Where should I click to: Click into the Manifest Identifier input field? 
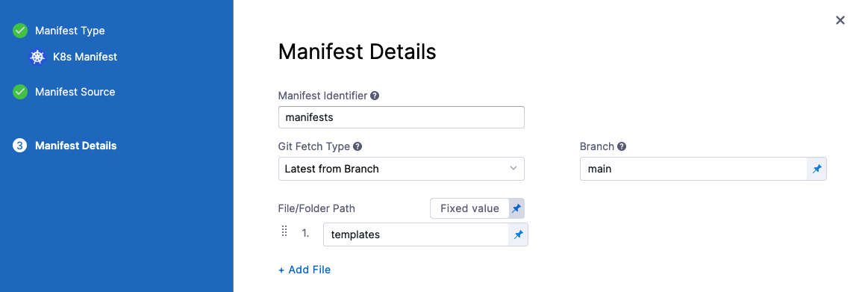point(402,117)
